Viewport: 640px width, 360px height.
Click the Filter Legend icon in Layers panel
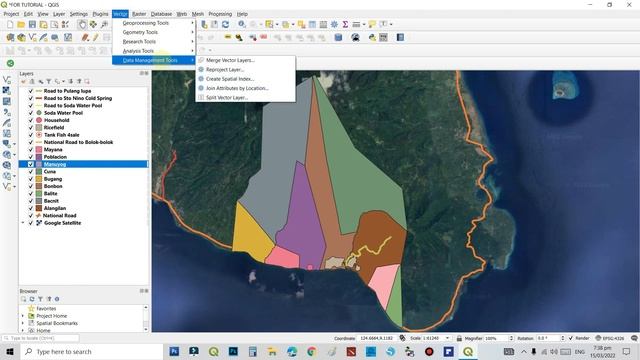tap(49, 82)
